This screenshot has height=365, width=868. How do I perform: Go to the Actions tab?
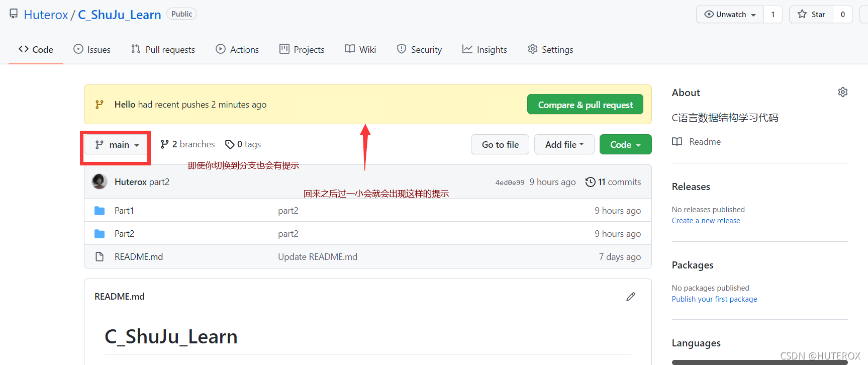(237, 49)
